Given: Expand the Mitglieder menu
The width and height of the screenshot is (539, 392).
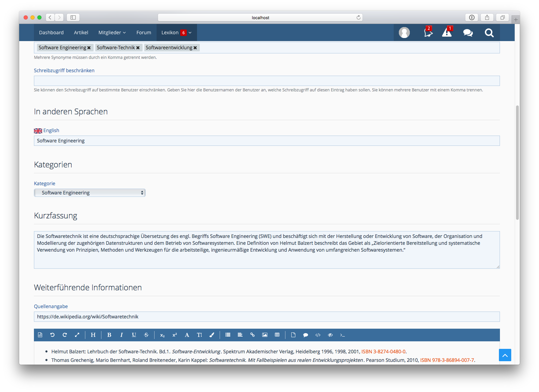Looking at the screenshot, I should coord(112,33).
